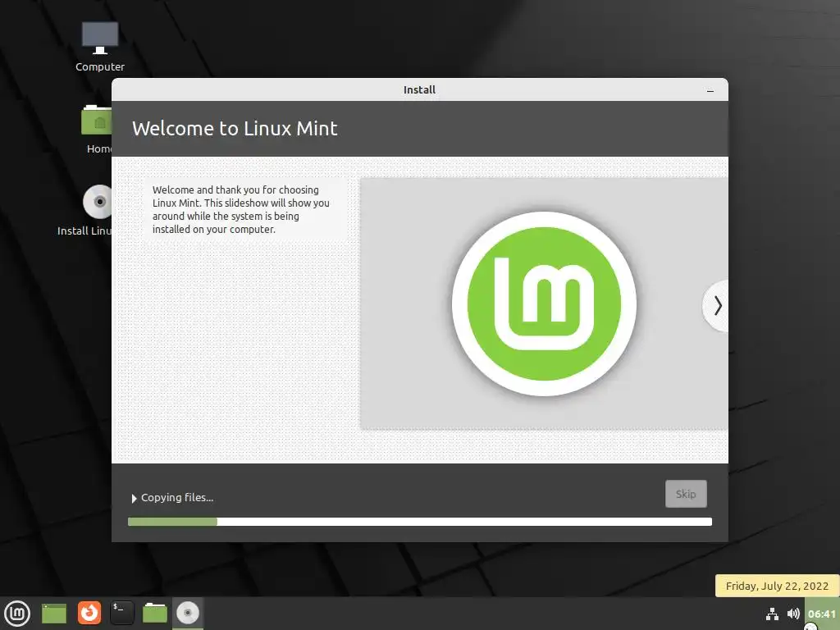Click the 'Copying files...' status text

coord(177,498)
